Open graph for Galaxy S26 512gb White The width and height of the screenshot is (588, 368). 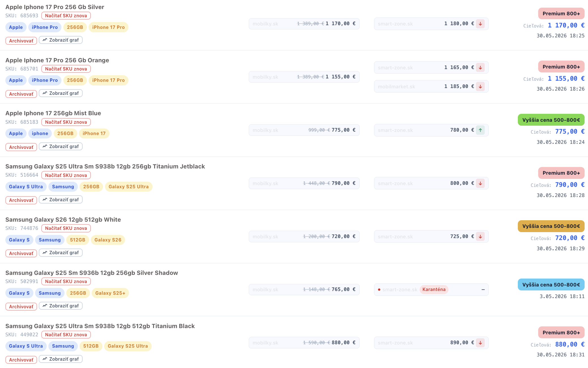(x=61, y=253)
